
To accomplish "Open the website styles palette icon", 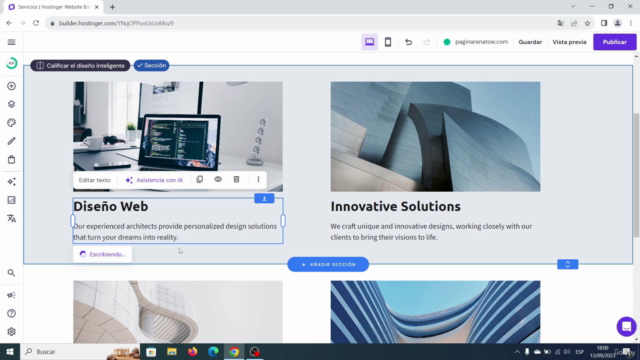I will coord(11,123).
